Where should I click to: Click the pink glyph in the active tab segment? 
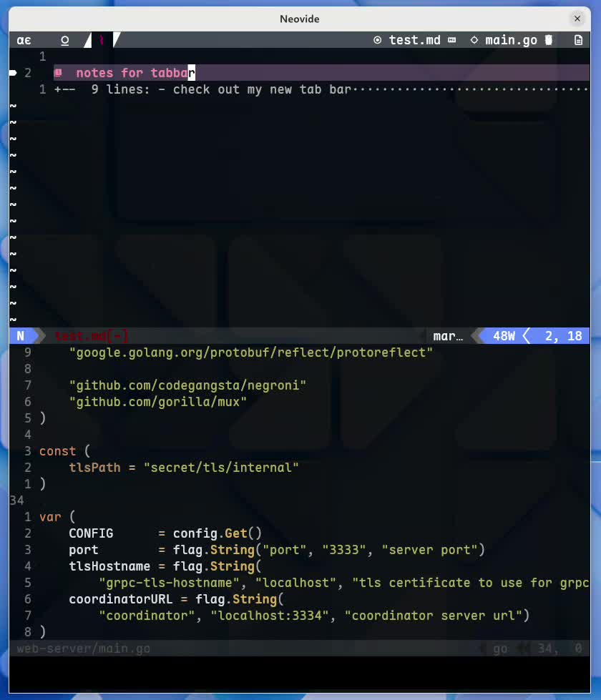click(x=102, y=40)
